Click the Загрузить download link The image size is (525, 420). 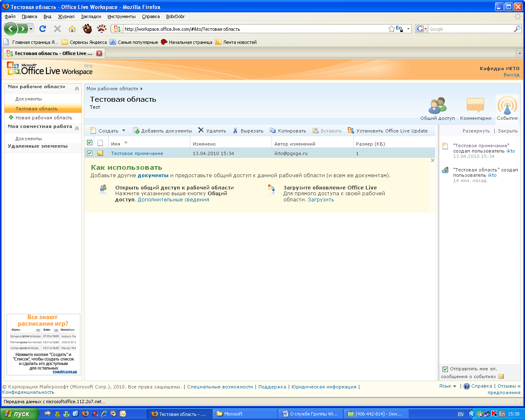(321, 200)
